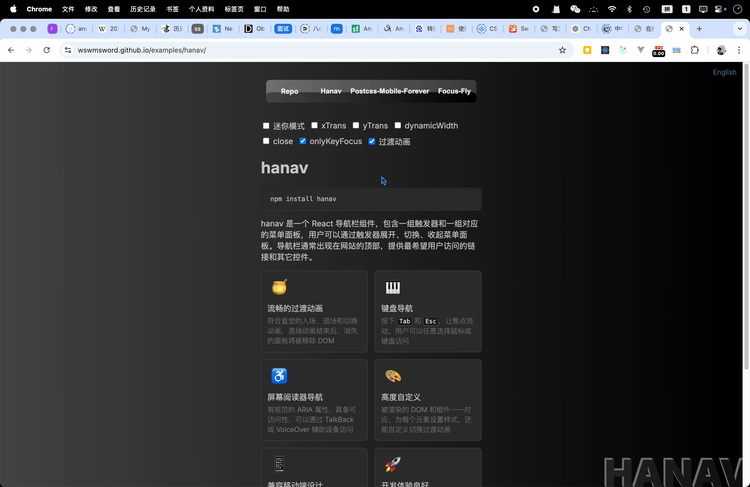
Task: Close the active browser tab
Action: pos(682,29)
